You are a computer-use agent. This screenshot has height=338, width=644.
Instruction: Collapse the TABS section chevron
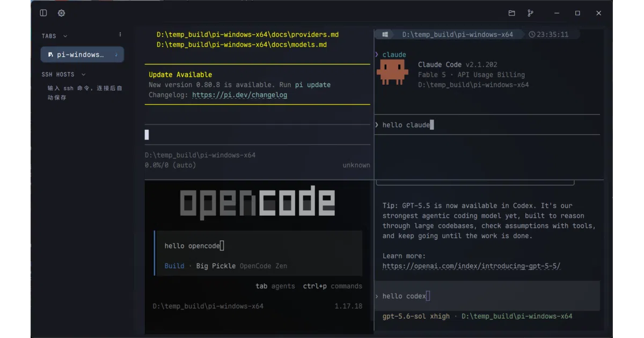tap(65, 36)
